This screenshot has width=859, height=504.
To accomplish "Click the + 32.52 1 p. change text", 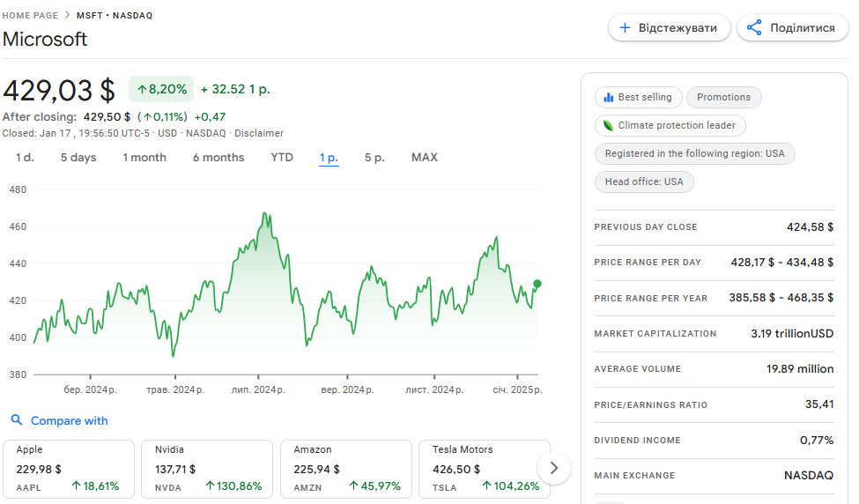I will pos(235,89).
